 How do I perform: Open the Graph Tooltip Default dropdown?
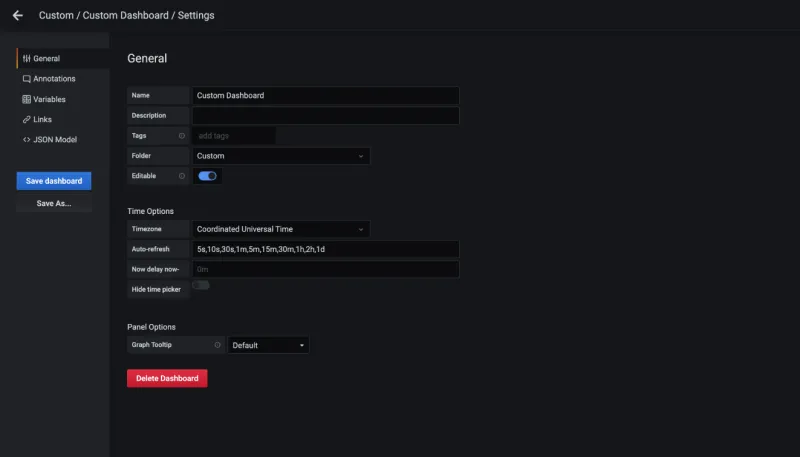coord(268,345)
